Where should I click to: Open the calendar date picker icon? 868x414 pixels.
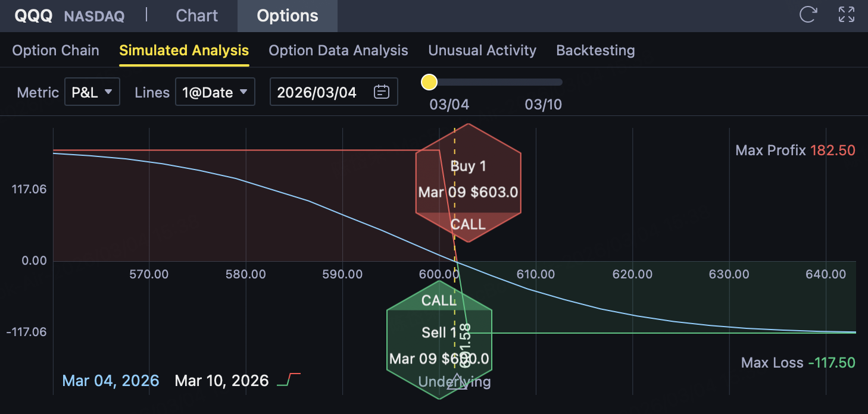[x=381, y=92]
